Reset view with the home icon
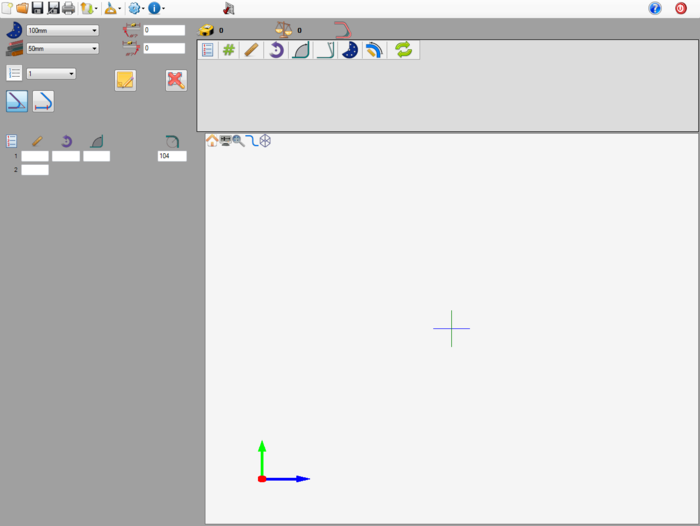700x526 pixels. point(212,141)
